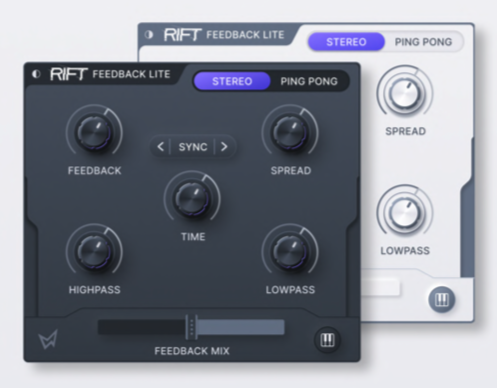Click the RIFT logo in the light window

tap(182, 35)
